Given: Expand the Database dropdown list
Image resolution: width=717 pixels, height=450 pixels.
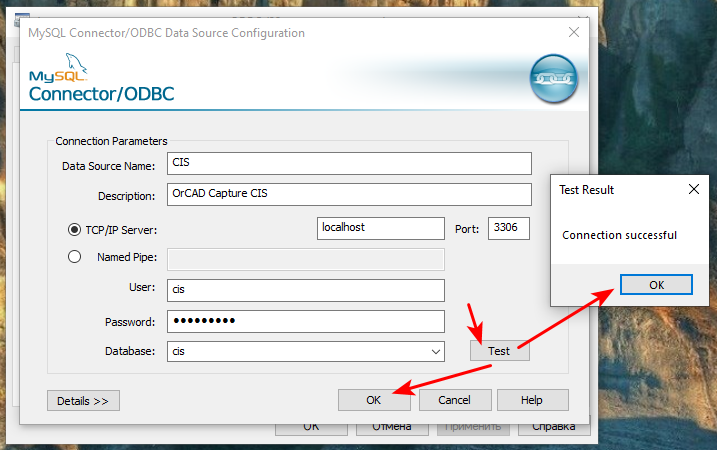Looking at the screenshot, I should [435, 352].
